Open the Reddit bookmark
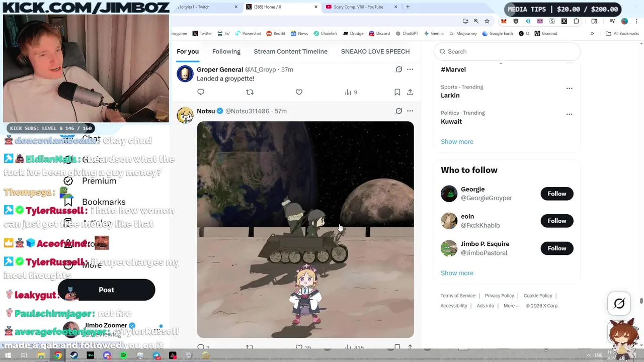The image size is (644, 362). click(x=276, y=34)
